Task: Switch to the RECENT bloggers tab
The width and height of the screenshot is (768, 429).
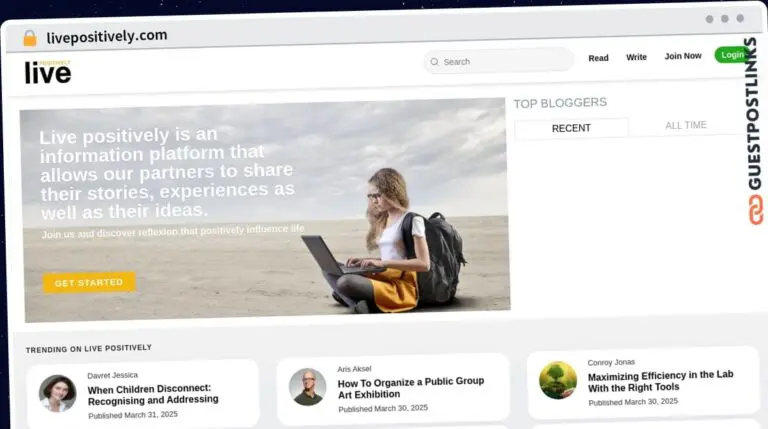Action: pyautogui.click(x=571, y=128)
